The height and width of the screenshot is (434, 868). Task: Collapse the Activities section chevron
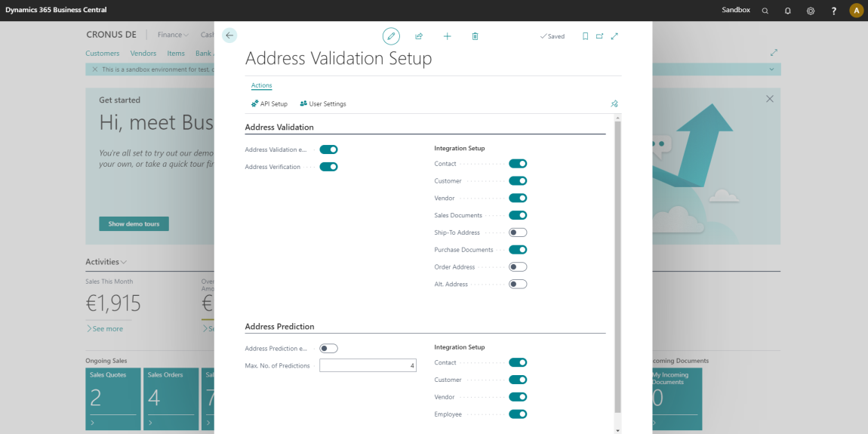(124, 262)
